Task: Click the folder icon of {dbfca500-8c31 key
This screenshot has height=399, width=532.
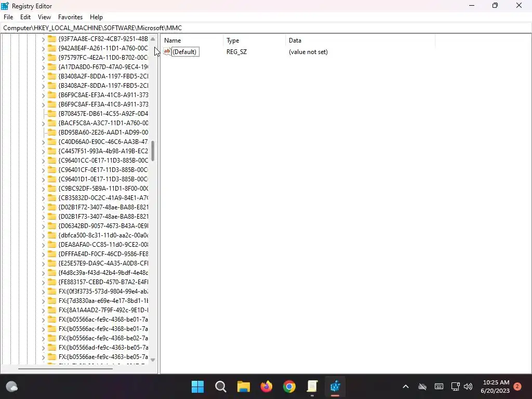Action: (51, 235)
